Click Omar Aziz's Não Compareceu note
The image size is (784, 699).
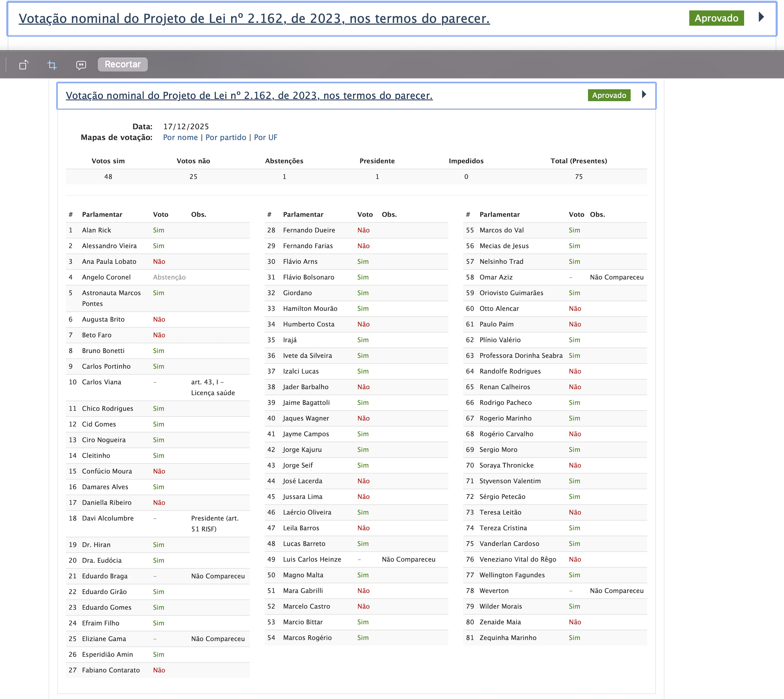[616, 277]
